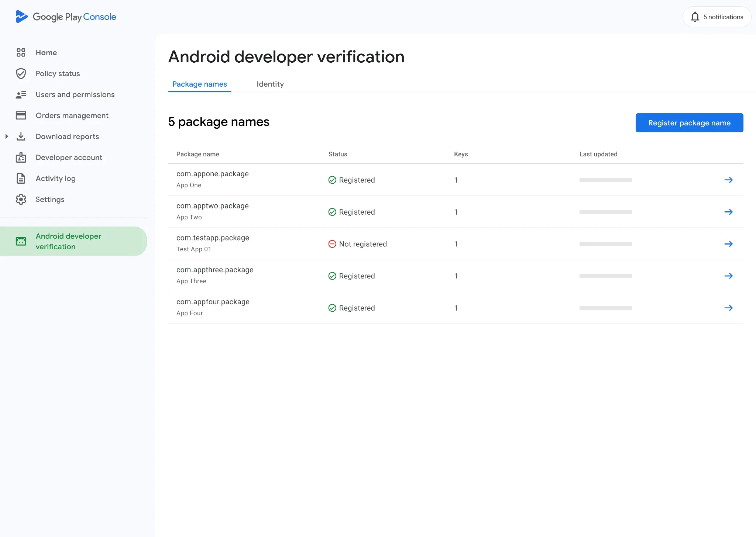Viewport: 756px width, 537px height.
Task: Click the Google Play Console logo
Action: (66, 17)
